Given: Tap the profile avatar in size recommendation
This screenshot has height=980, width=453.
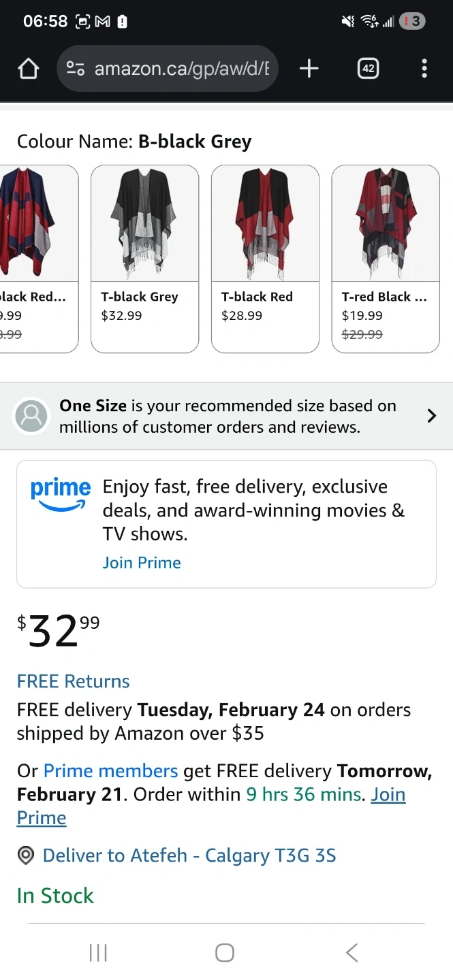Looking at the screenshot, I should coord(31,416).
